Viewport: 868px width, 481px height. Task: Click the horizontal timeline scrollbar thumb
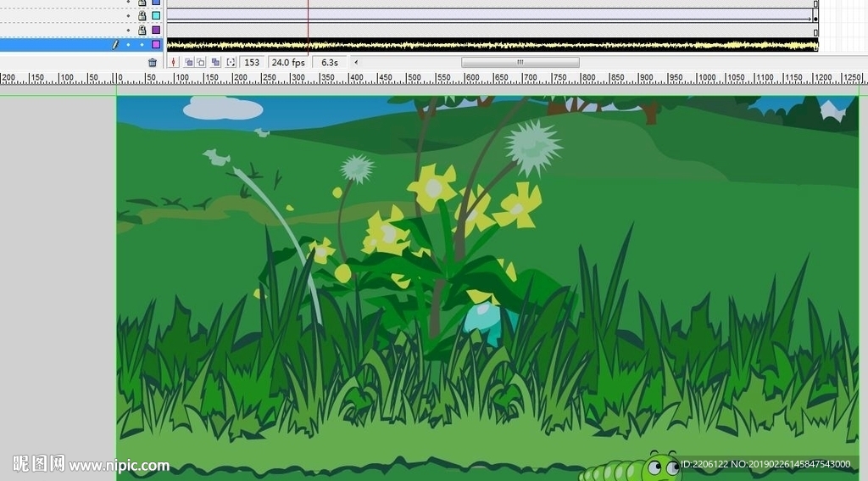click(x=520, y=62)
